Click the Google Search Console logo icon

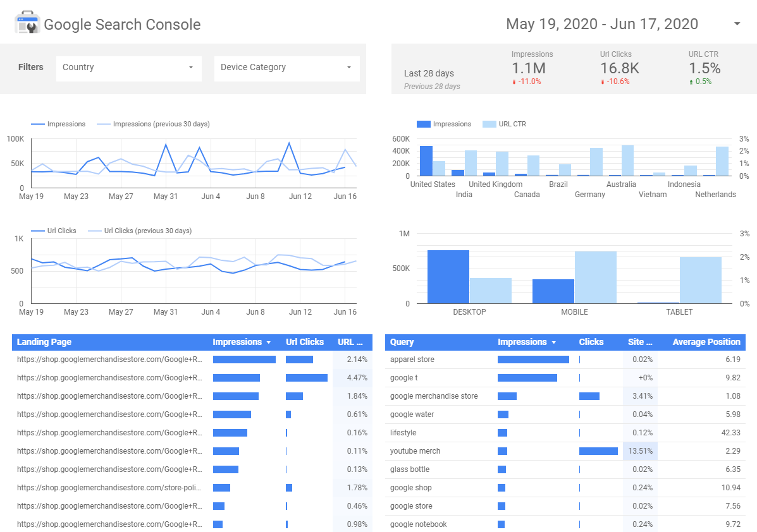(x=27, y=23)
